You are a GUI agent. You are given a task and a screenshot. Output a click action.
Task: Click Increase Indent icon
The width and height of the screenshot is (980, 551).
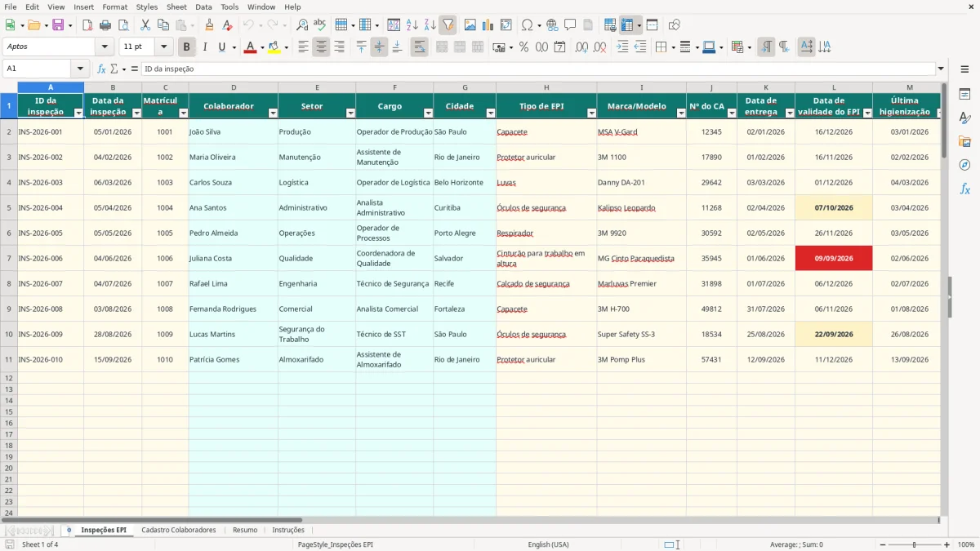pyautogui.click(x=622, y=47)
